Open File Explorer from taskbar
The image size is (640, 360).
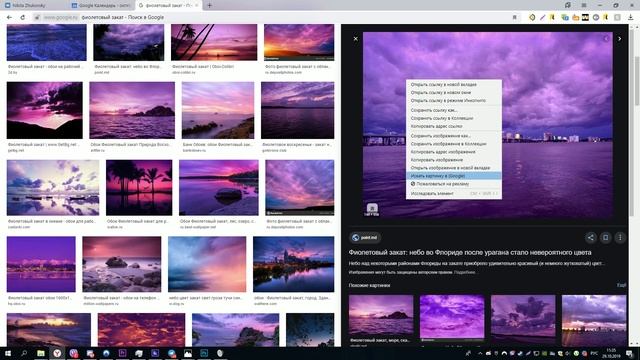point(40,353)
